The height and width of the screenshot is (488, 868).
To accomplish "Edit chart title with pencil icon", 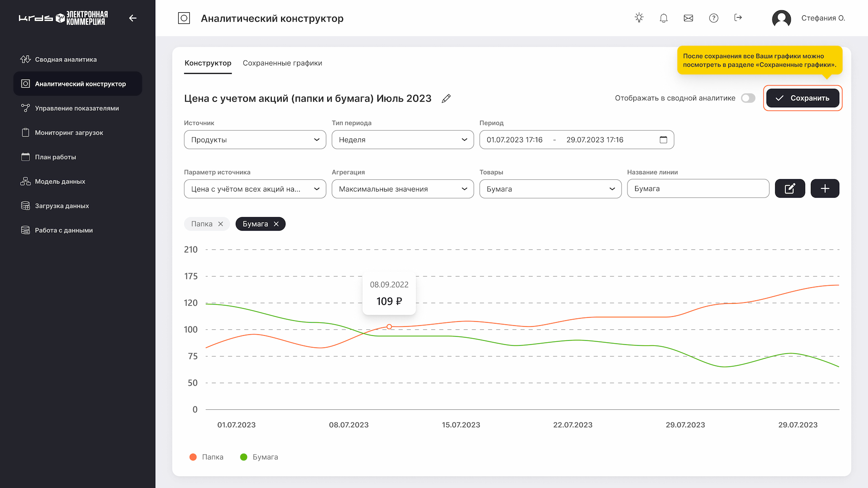I will click(446, 99).
